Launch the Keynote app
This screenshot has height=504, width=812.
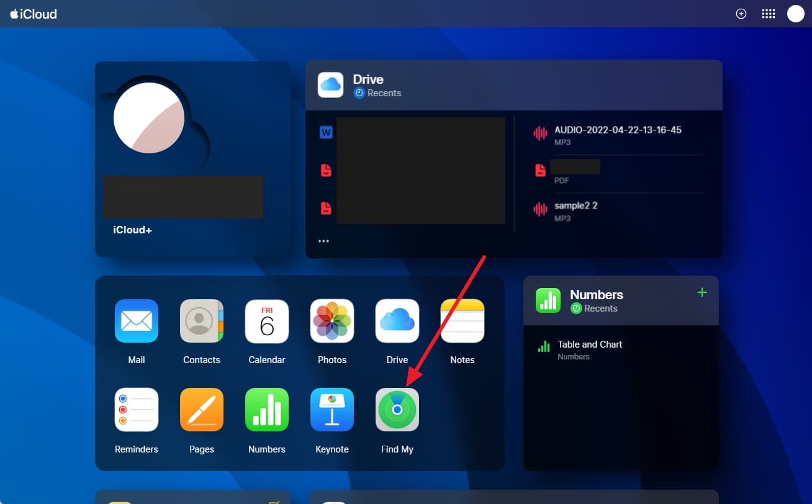[x=332, y=410]
